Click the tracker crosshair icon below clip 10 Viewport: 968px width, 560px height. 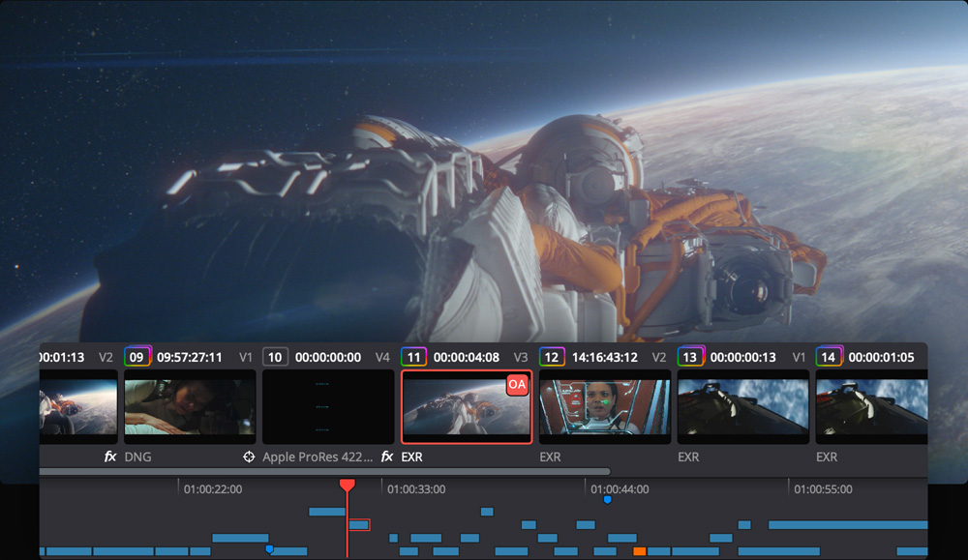(249, 457)
